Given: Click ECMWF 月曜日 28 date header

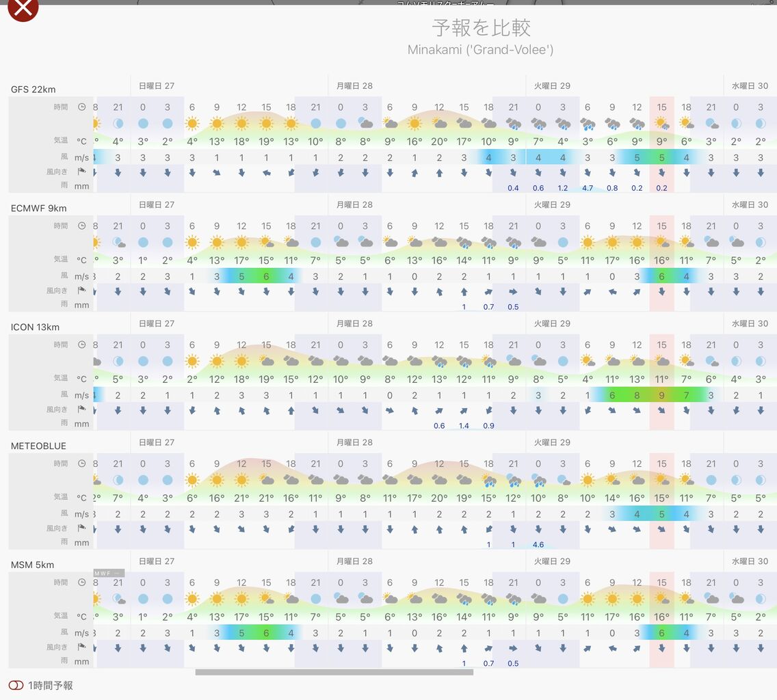Looking at the screenshot, I should [x=354, y=204].
